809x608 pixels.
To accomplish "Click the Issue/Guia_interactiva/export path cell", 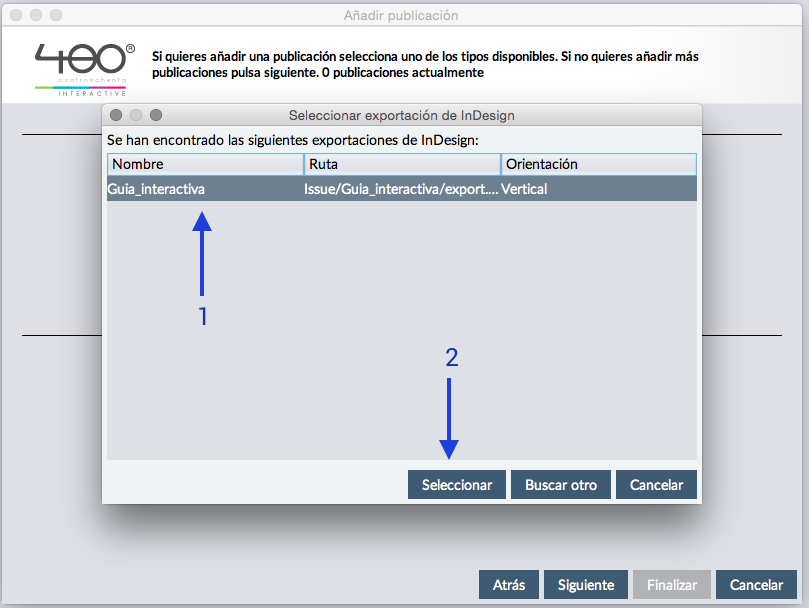I will pyautogui.click(x=400, y=189).
